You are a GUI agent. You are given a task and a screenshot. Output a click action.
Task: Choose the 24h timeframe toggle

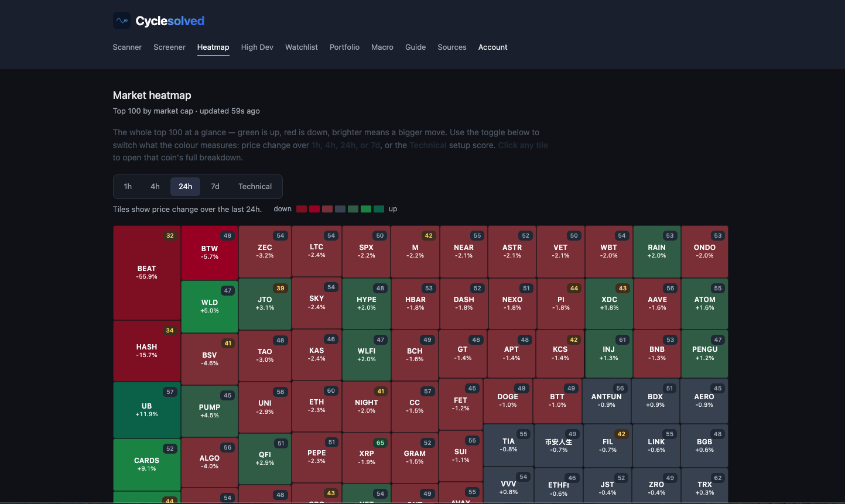coord(186,186)
